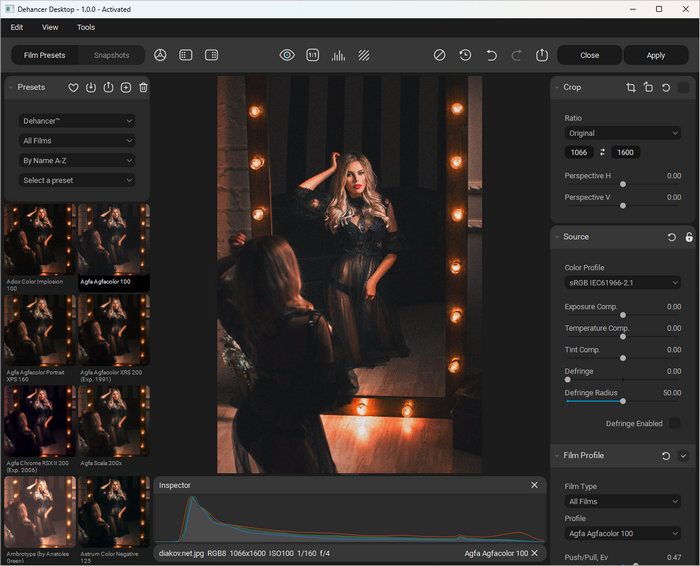Open the Ratio dropdown set to Original

click(622, 133)
